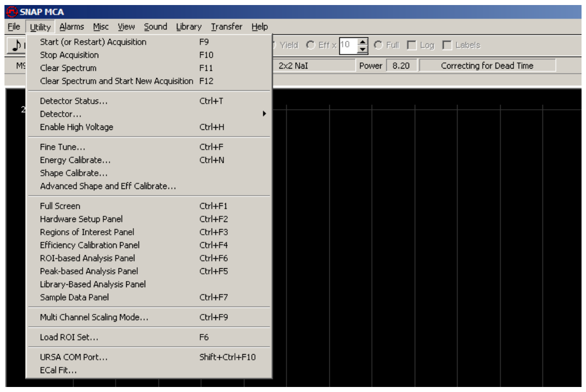Select Clear Spectrum menu entry
Viewport: 586px width, 392px height.
(x=149, y=68)
